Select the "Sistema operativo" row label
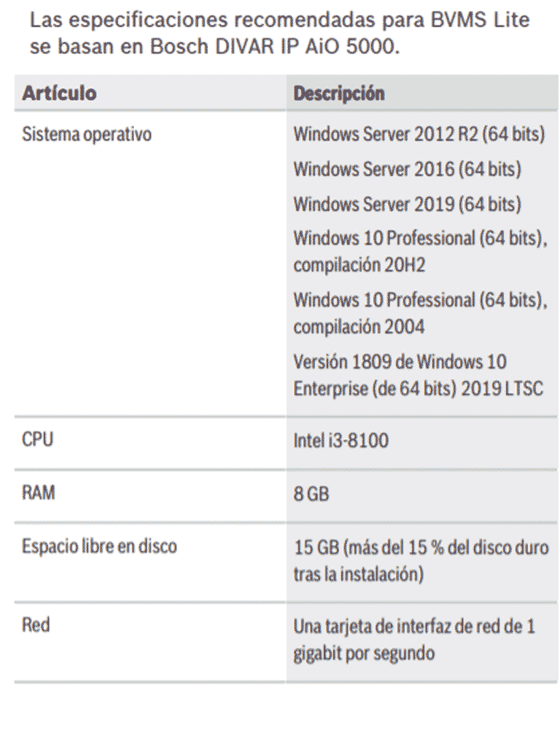560x747 pixels. (x=87, y=134)
